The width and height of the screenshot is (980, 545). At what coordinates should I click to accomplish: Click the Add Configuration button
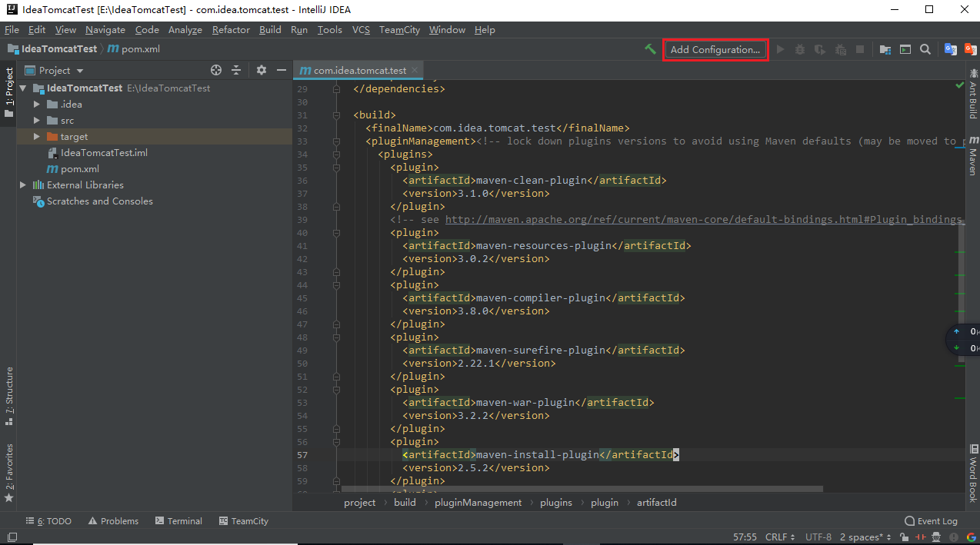pos(715,49)
